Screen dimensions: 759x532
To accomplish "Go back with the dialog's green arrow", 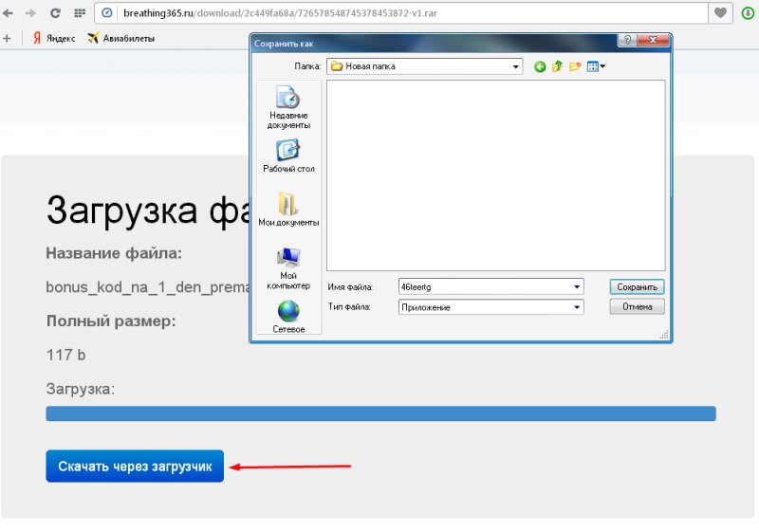I will click(540, 66).
